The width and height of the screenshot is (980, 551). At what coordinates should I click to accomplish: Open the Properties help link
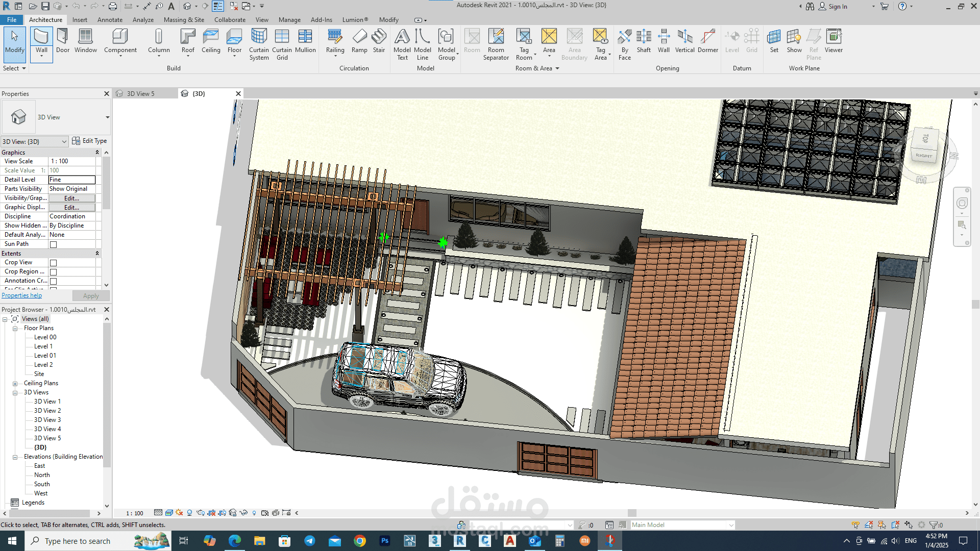[x=21, y=295]
